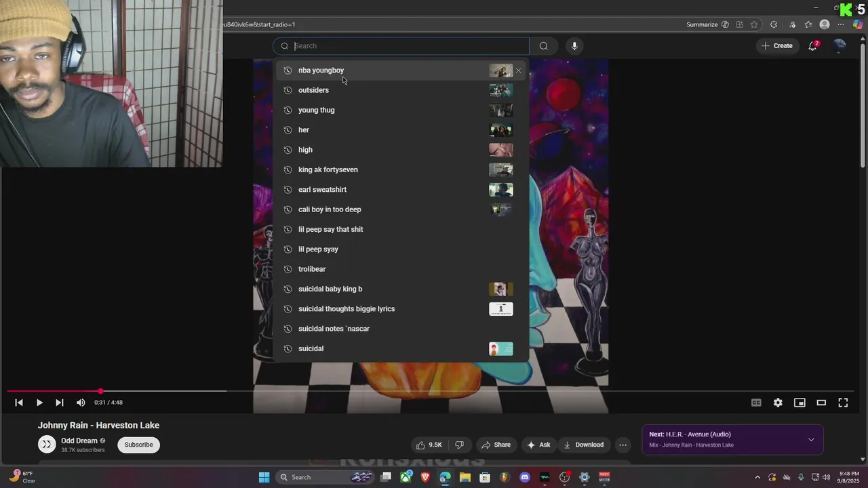Open the player settings gear

(778, 403)
